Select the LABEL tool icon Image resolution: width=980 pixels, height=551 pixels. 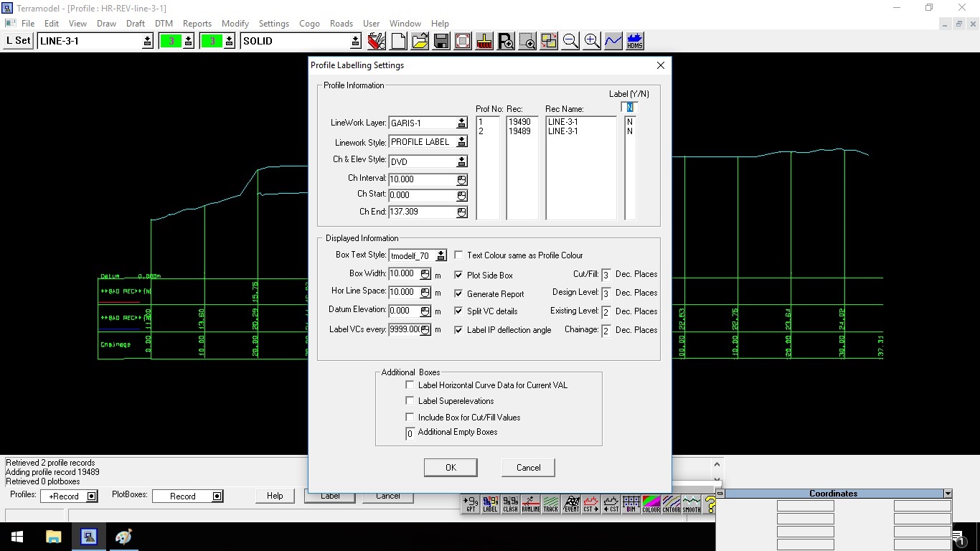pyautogui.click(x=491, y=504)
